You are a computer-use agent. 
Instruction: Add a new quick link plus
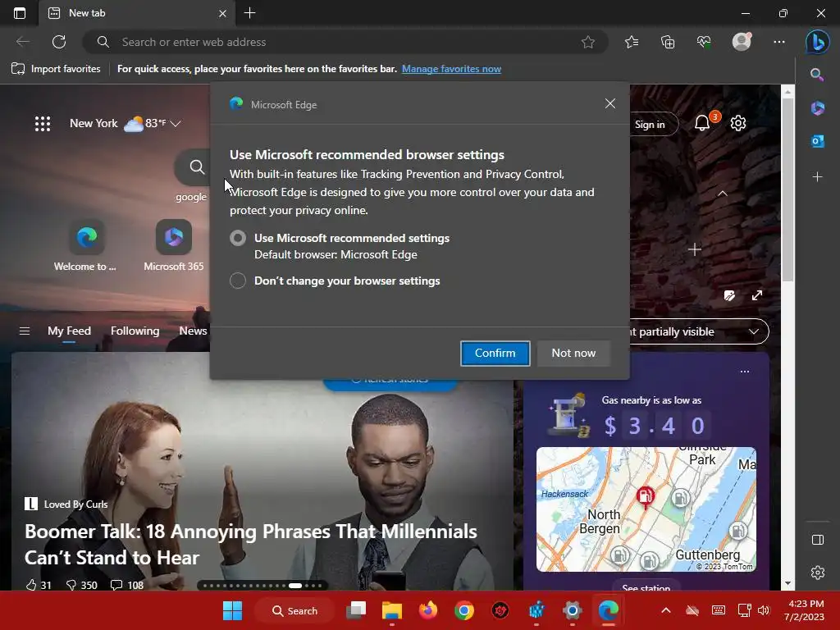pos(694,249)
